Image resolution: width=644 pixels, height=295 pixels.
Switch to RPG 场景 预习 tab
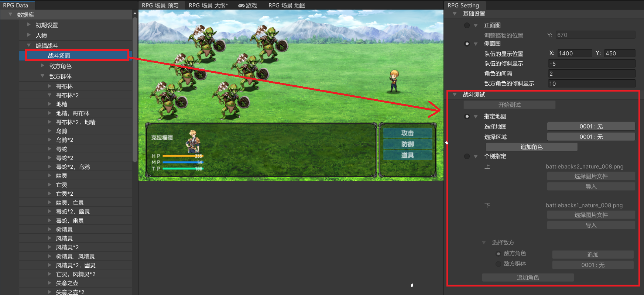pyautogui.click(x=160, y=6)
